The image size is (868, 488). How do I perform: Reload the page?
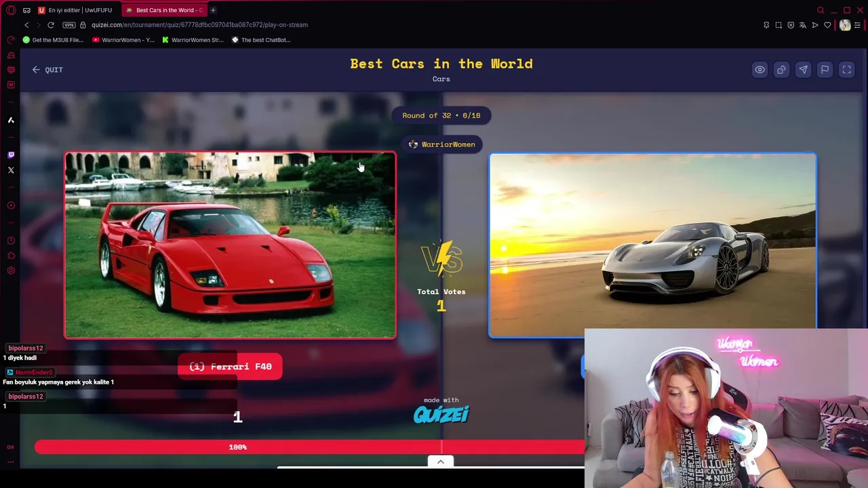[51, 25]
